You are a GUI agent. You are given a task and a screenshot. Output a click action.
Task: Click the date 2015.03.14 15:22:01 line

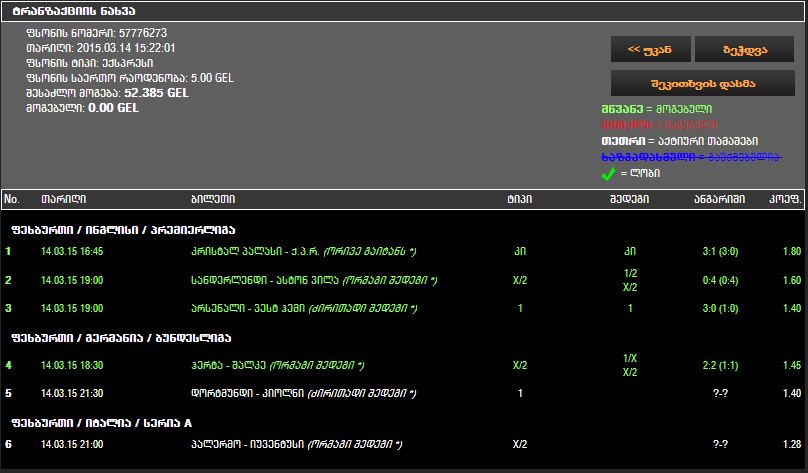click(100, 48)
